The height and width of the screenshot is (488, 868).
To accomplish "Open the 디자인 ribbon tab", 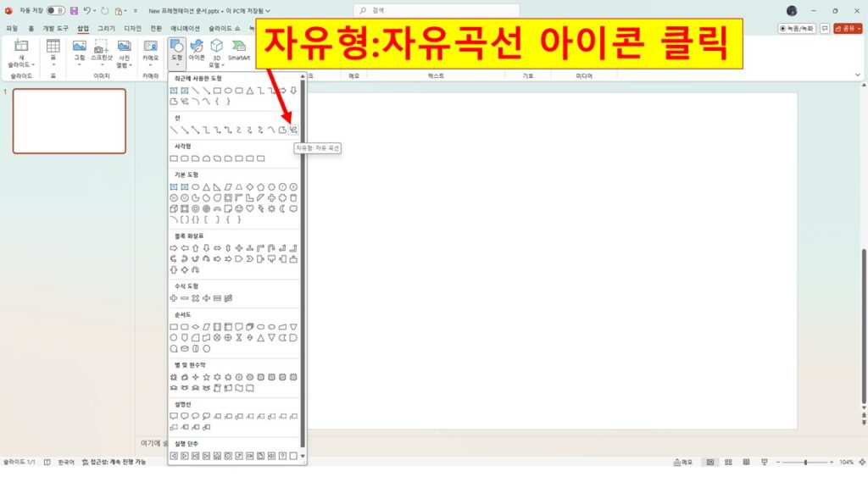I will pos(132,28).
